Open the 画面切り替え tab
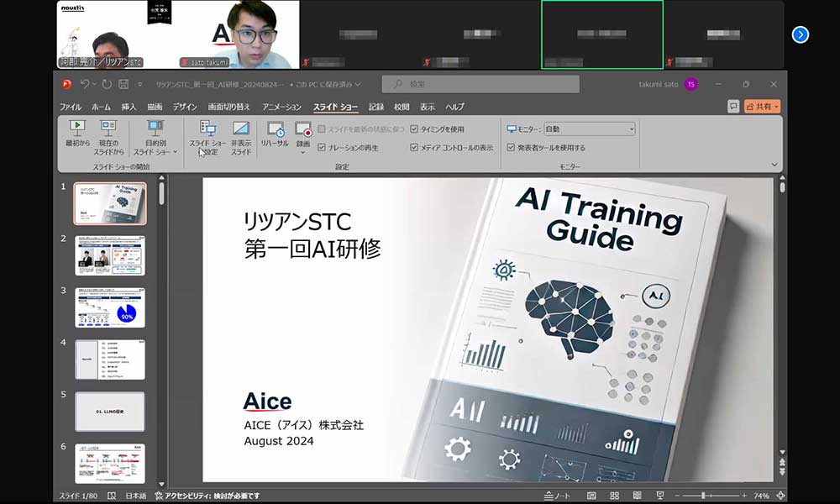The height and width of the screenshot is (504, 840). [228, 107]
